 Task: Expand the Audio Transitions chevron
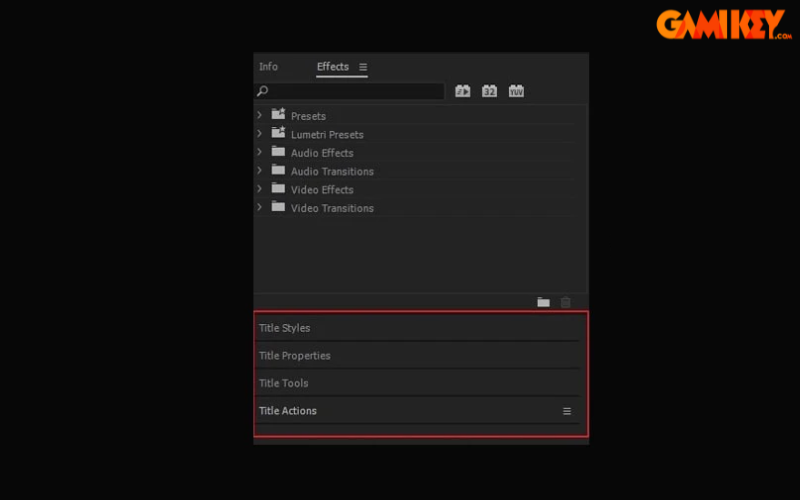tap(259, 170)
